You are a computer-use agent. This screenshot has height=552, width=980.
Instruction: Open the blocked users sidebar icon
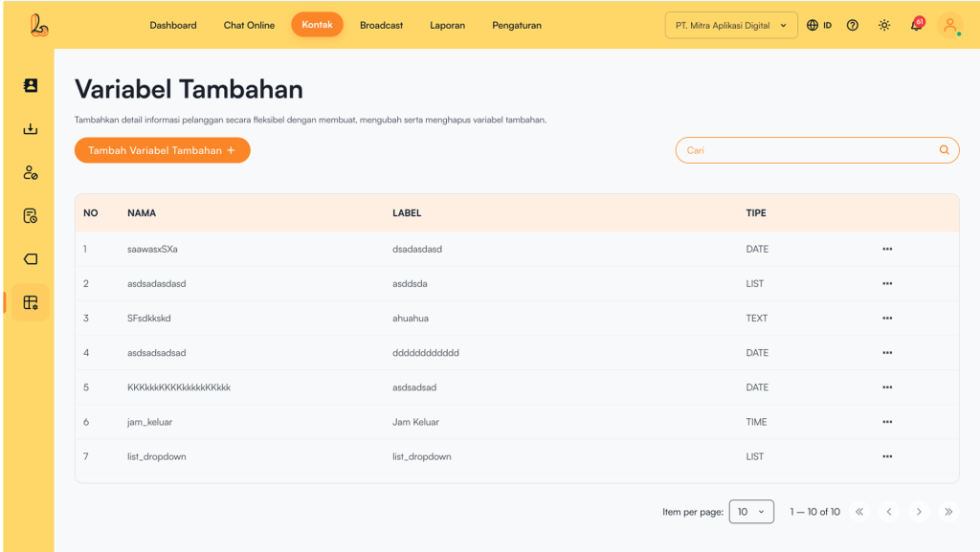[x=30, y=173]
